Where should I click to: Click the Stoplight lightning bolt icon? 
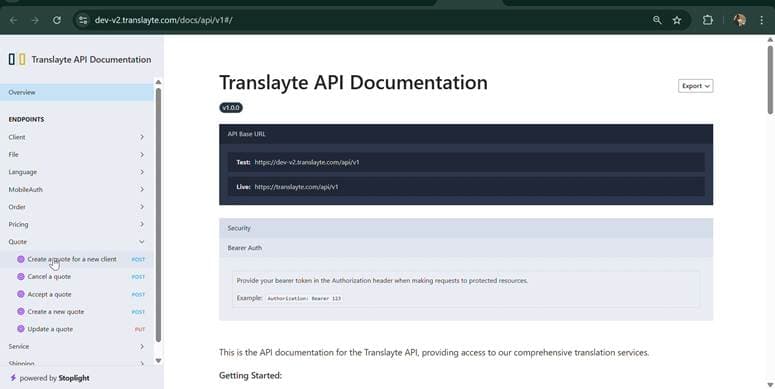(x=13, y=378)
